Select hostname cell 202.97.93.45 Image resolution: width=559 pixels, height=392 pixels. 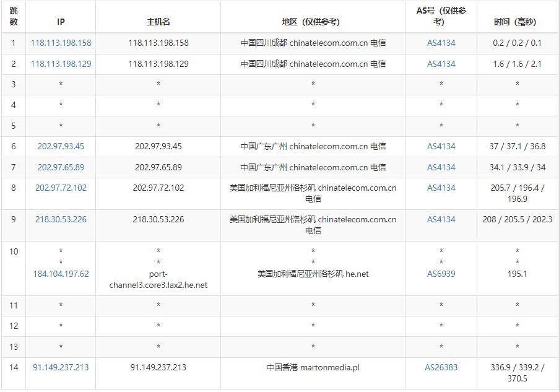(x=158, y=146)
